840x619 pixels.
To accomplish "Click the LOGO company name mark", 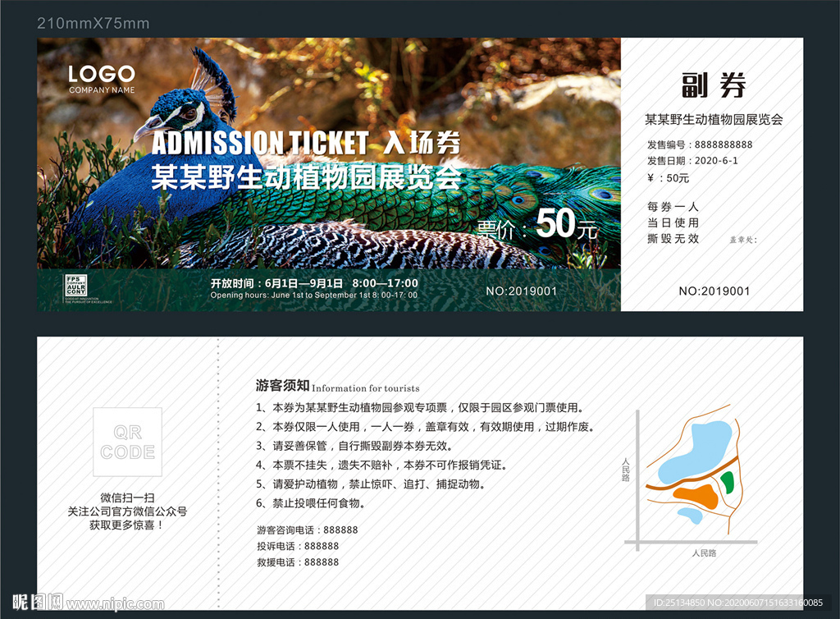I will (x=101, y=80).
